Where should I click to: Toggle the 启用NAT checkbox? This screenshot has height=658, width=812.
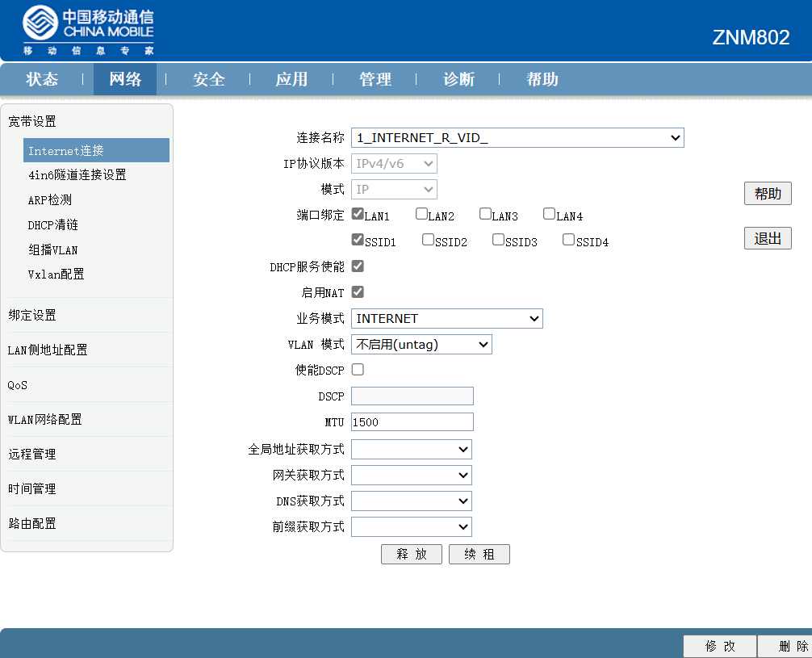[357, 291]
